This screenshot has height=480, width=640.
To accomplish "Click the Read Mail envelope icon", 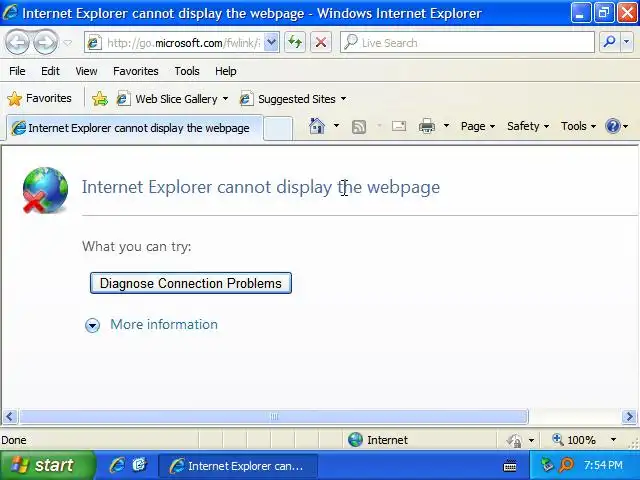I will pyautogui.click(x=399, y=126).
